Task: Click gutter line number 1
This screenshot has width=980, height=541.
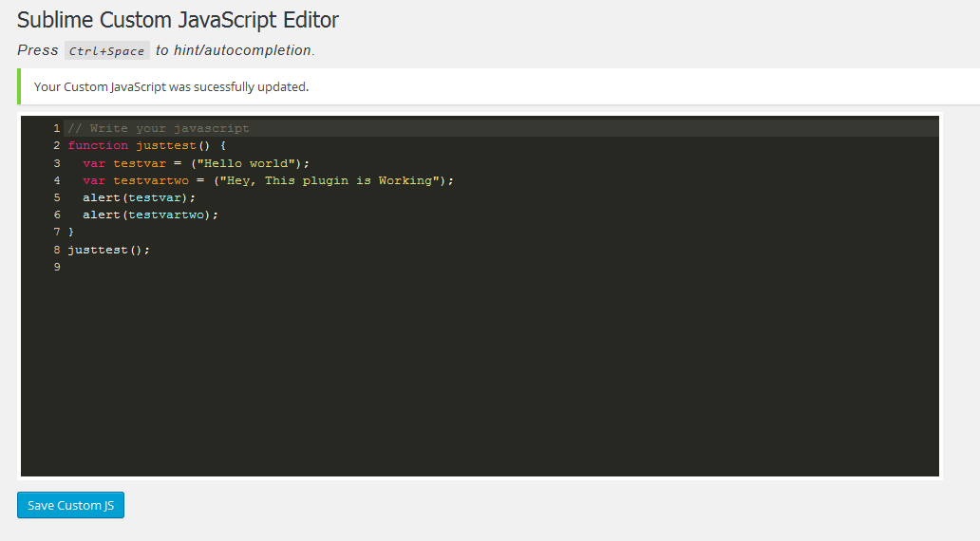Action: [57, 128]
